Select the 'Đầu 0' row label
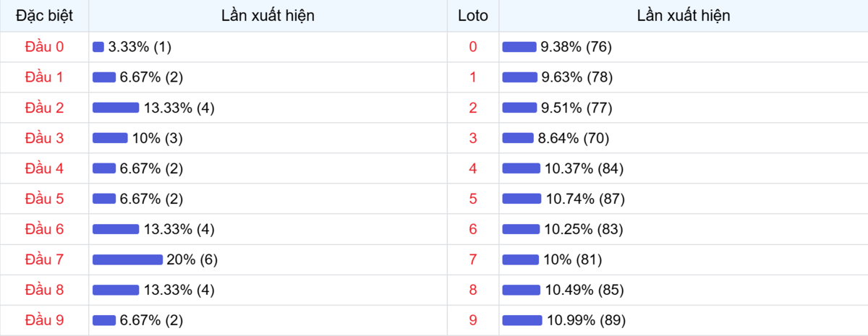 [x=44, y=47]
